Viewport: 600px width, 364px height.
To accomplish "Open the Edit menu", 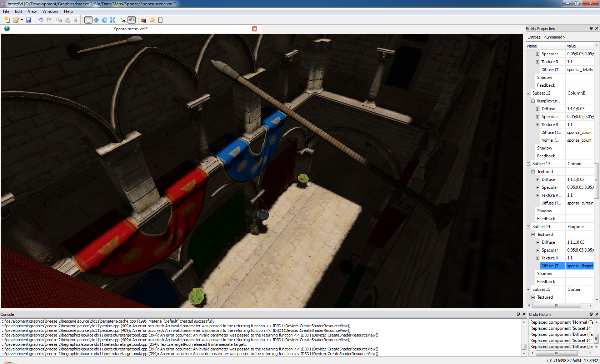I will point(19,11).
